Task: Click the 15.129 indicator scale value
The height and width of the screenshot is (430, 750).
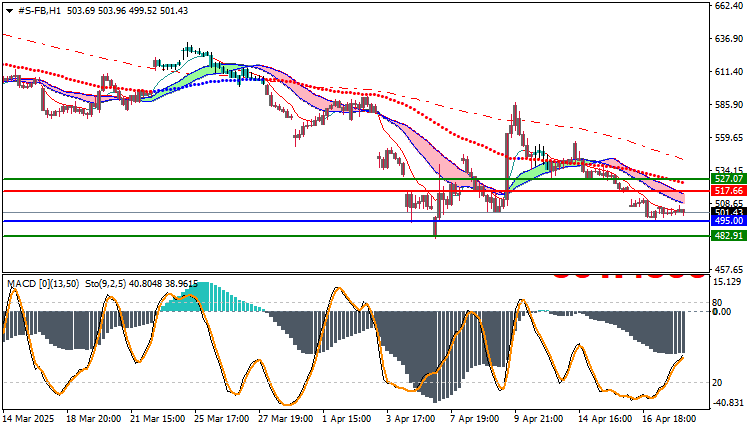Action: point(728,282)
